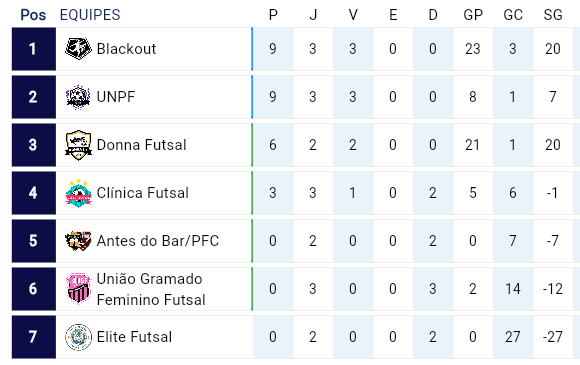Sort by the GP column header
Viewport: 580px width, 365px height.
(473, 15)
